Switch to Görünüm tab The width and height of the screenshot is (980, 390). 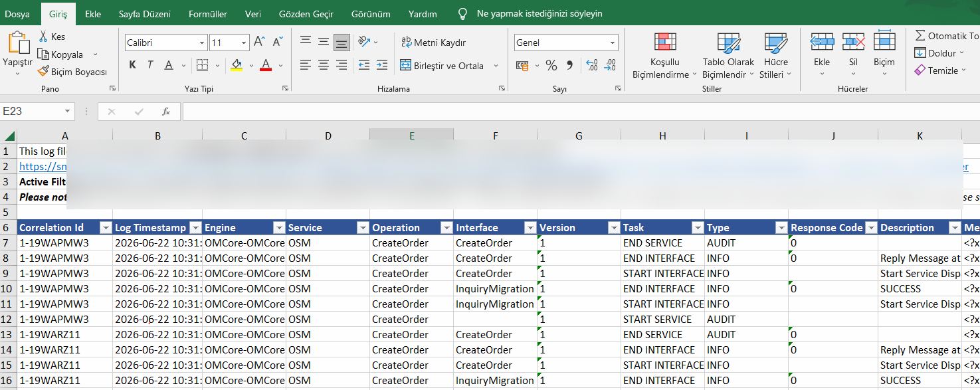371,13
